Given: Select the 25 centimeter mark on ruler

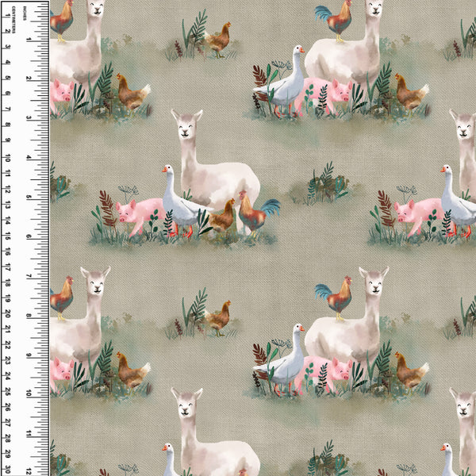Looking at the screenshot, I should click(8, 392).
